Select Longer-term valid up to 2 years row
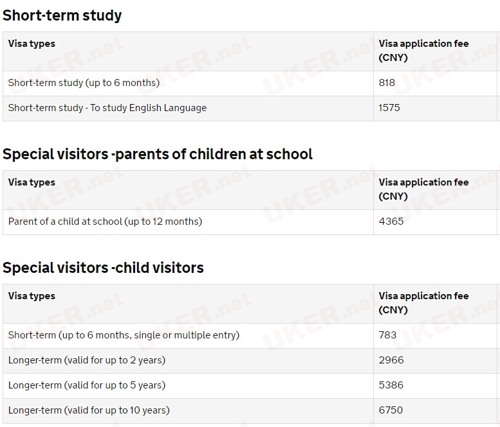Viewport: 500px width, 427px height. (251, 361)
